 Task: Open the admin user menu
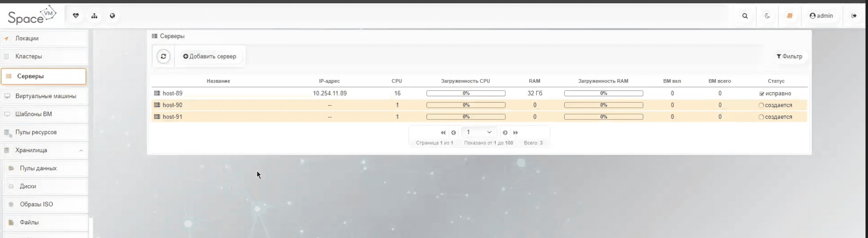click(821, 16)
